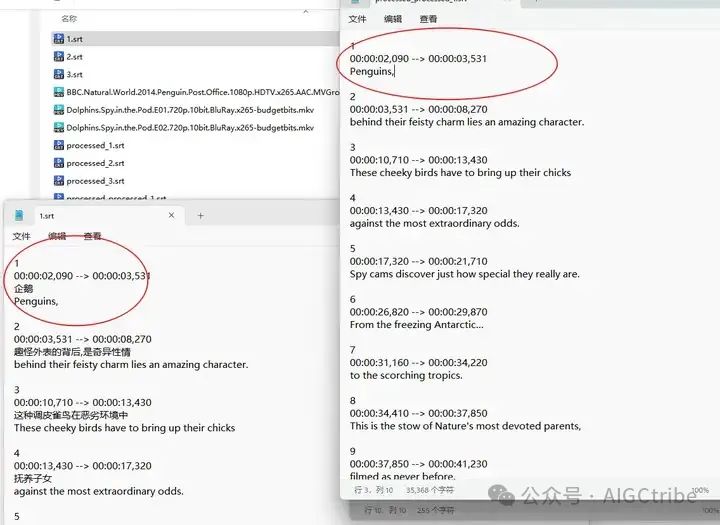Open 编辑 menu in 1.srt Notepad
This screenshot has height=525, width=720.
(x=57, y=236)
